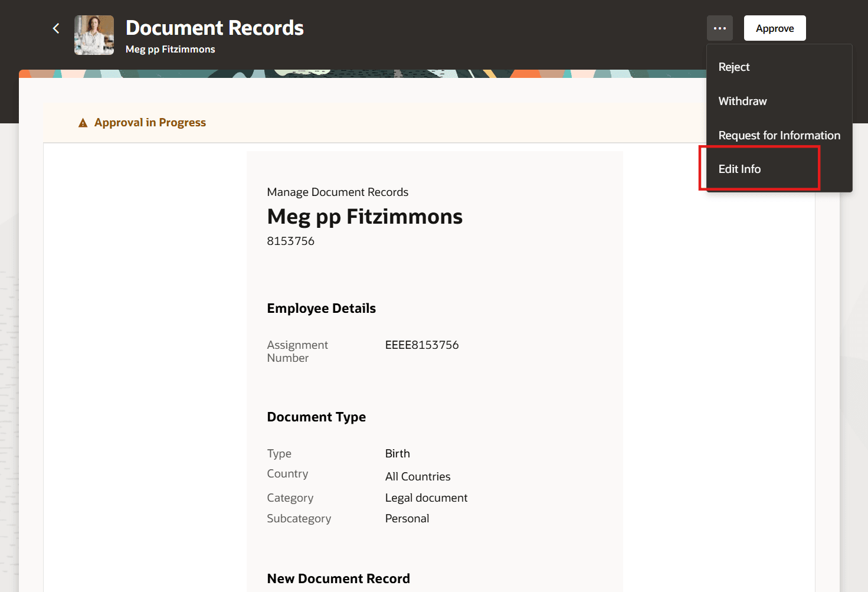
Task: Click the warning triangle beside Approval in Progress
Action: [x=82, y=122]
